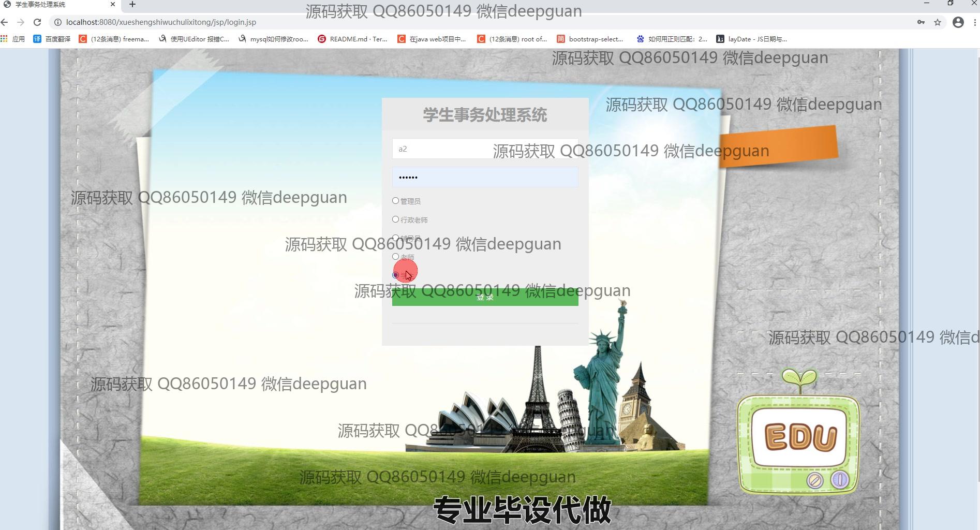
Task: Go back using the browser back arrow
Action: [5, 22]
